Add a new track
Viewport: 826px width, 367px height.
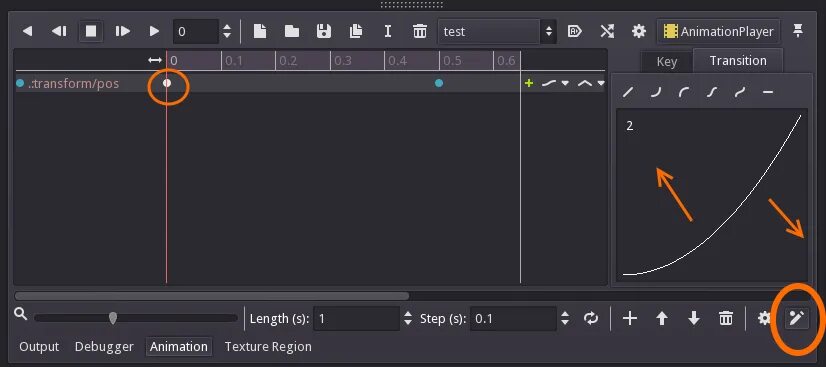630,319
